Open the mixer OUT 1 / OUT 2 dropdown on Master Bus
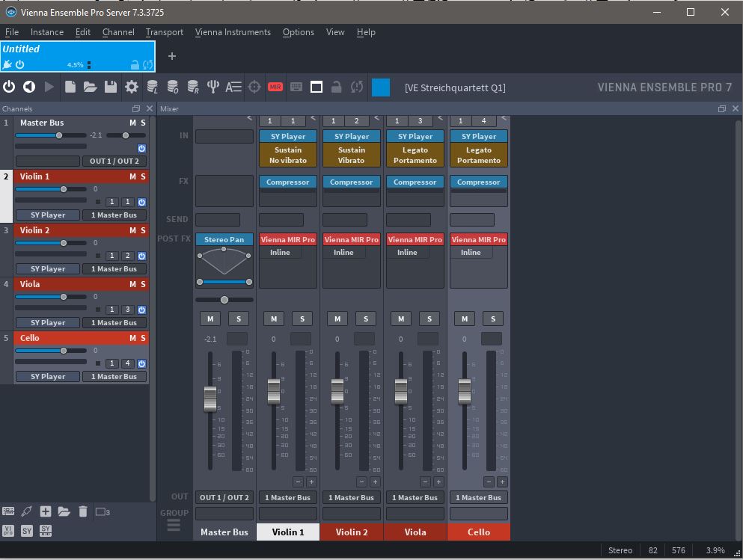The image size is (743, 560). coord(224,497)
